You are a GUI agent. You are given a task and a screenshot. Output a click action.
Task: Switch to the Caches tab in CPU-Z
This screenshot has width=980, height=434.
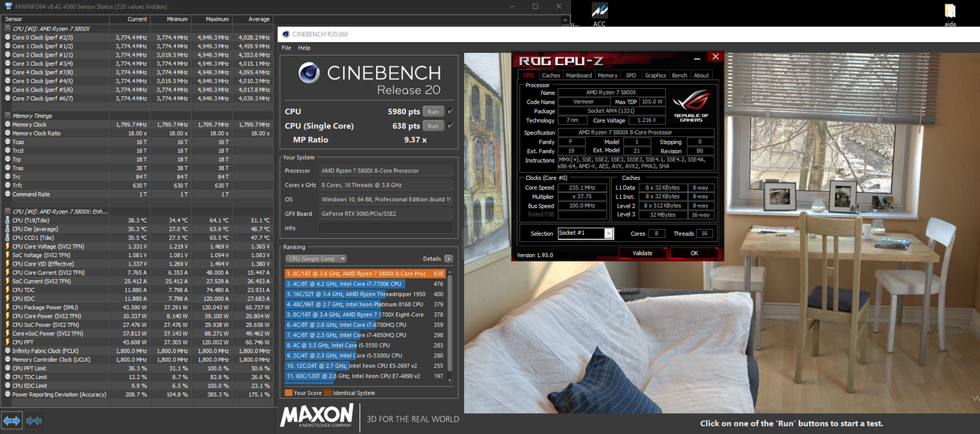click(551, 75)
